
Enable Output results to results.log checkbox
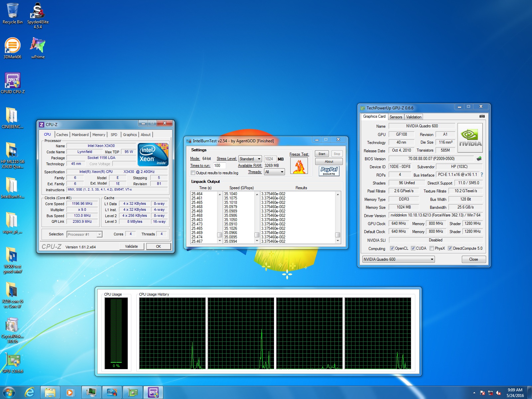click(193, 173)
